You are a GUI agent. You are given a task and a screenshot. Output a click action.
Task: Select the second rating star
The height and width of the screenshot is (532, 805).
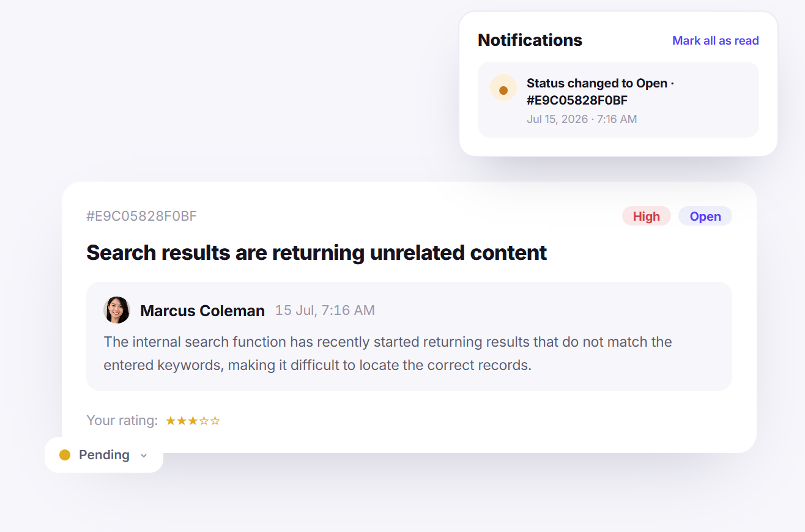182,421
